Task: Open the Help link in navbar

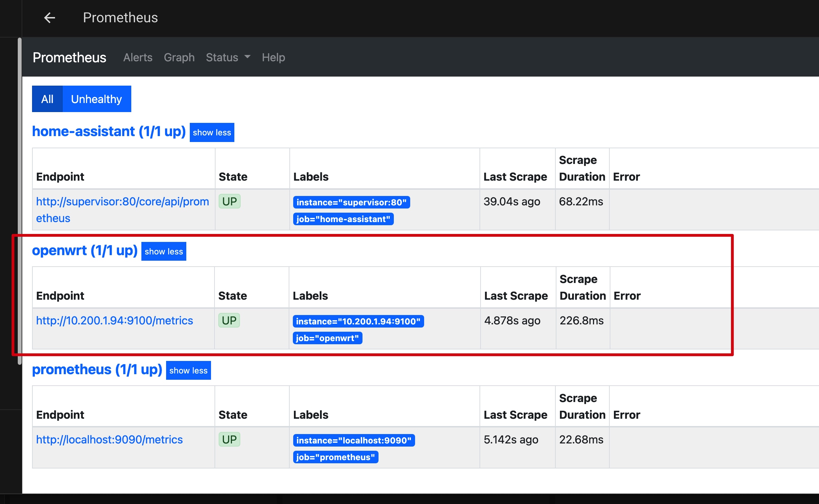Action: (273, 57)
